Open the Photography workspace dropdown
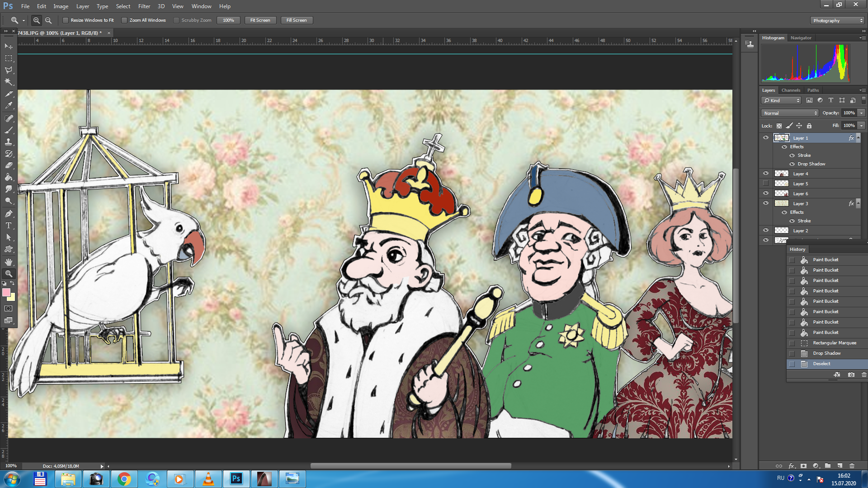868x488 pixels. (x=837, y=20)
